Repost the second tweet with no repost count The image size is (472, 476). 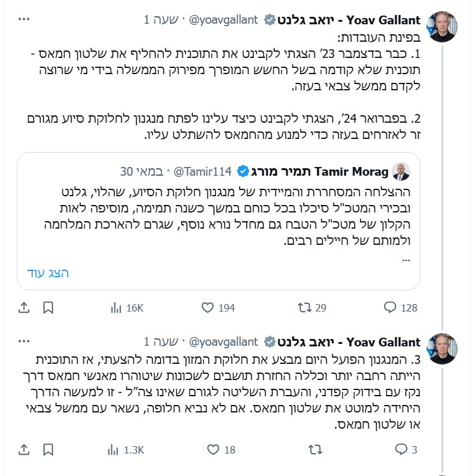point(315,449)
